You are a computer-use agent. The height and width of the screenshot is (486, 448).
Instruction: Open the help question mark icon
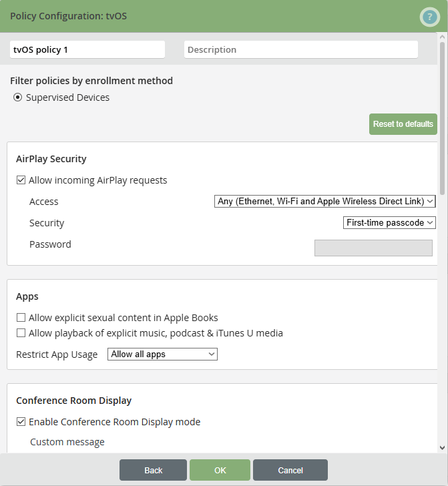click(429, 17)
